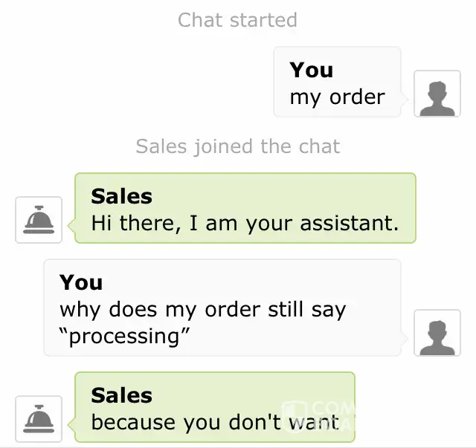
Task: Click the user avatar beside "my order" message
Action: 437,94
